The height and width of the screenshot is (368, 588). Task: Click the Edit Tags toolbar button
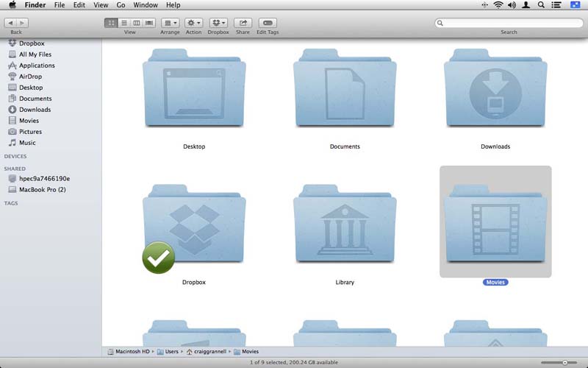click(x=268, y=23)
